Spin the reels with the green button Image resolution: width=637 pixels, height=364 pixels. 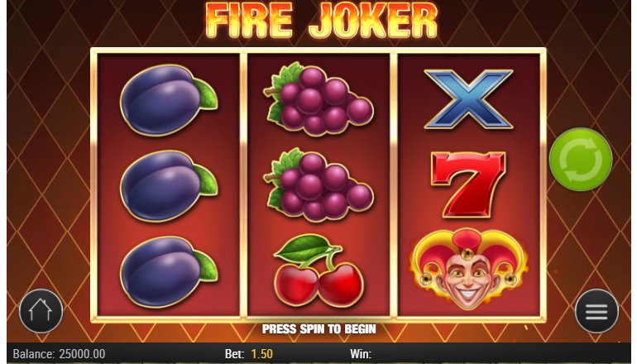tap(581, 159)
